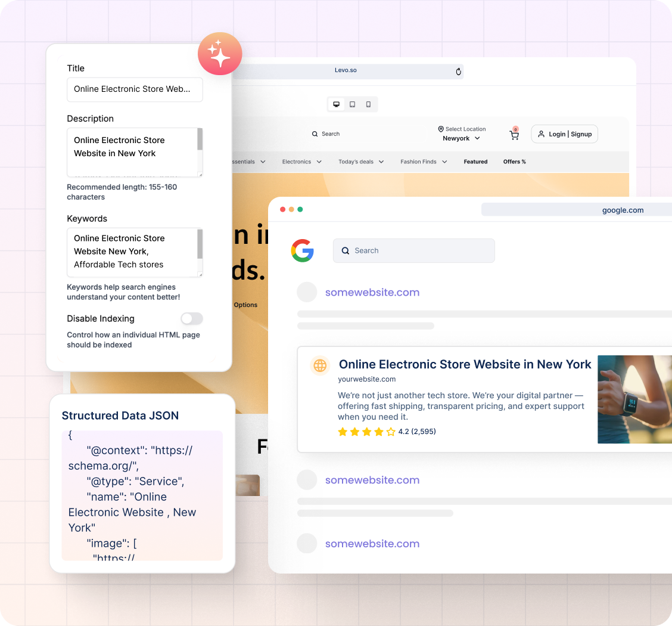
Task: Click the Google Search input box
Action: pos(414,251)
